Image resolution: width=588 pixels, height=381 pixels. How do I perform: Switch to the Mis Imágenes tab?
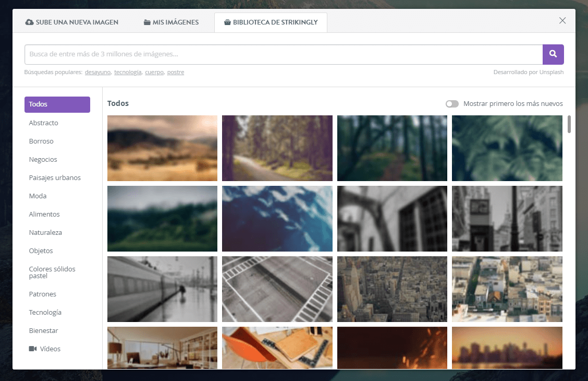pyautogui.click(x=171, y=22)
